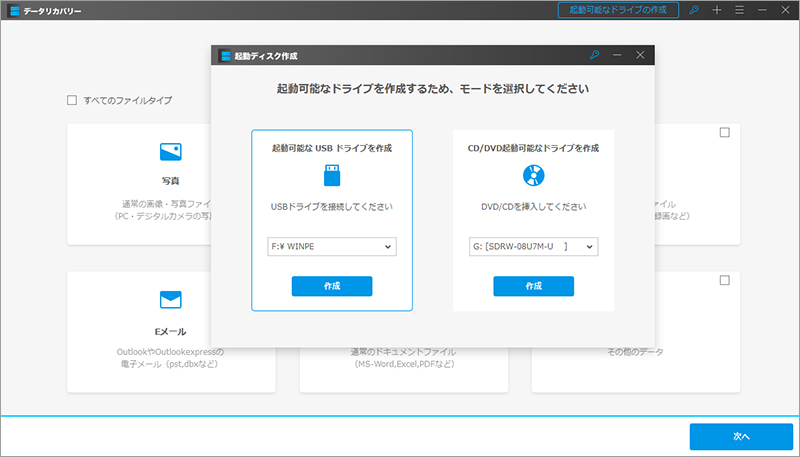This screenshot has width=800, height=457.
Task: Click the plus icon in main title bar
Action: pos(716,10)
